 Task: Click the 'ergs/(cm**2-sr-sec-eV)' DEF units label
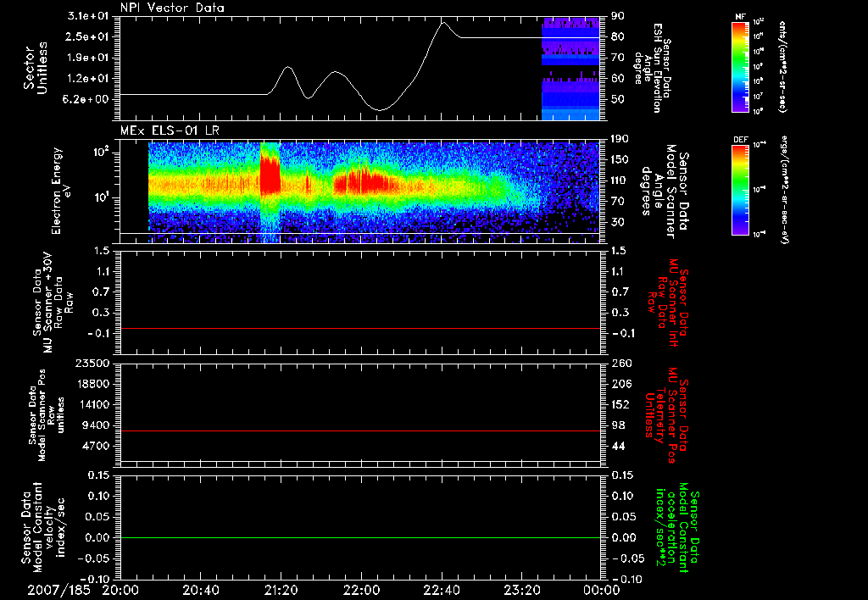coord(784,189)
